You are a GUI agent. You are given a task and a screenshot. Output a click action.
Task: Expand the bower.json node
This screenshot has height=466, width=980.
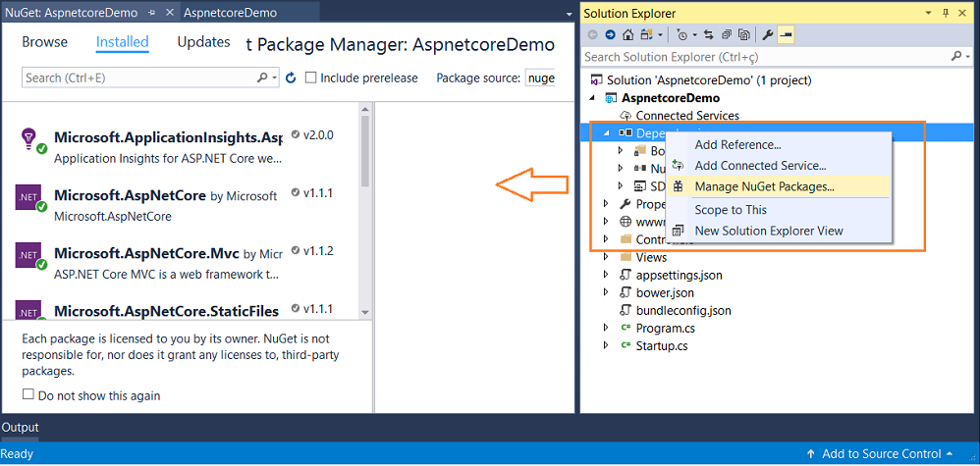(605, 292)
